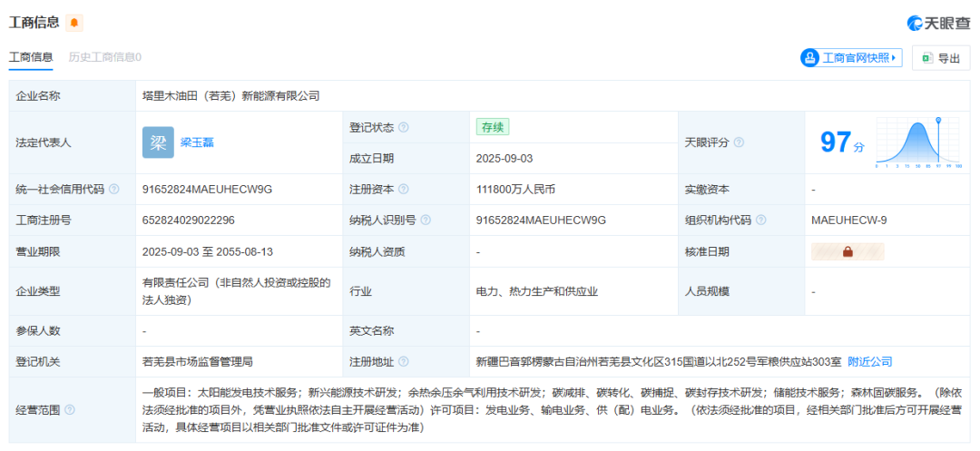Click help icon beside 统一社会信用代码
Image resolution: width=980 pixels, height=451 pixels.
(113, 189)
